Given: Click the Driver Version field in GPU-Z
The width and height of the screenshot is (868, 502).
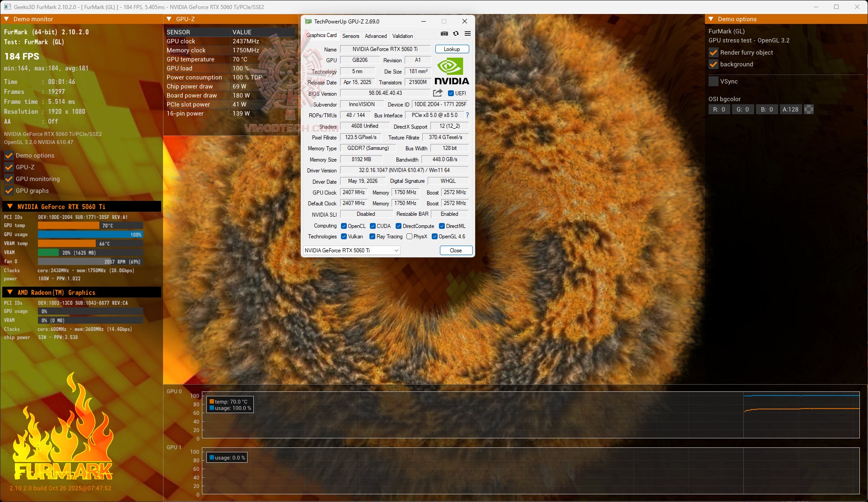Looking at the screenshot, I should point(404,170).
